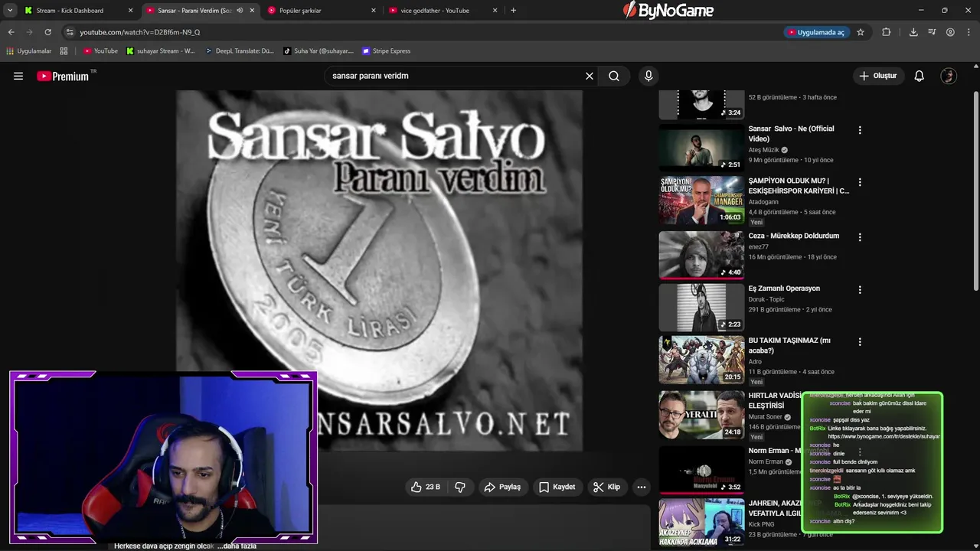Open options for Ceza - Mürekkep Doldurdum
The width and height of the screenshot is (980, 551).
point(860,237)
